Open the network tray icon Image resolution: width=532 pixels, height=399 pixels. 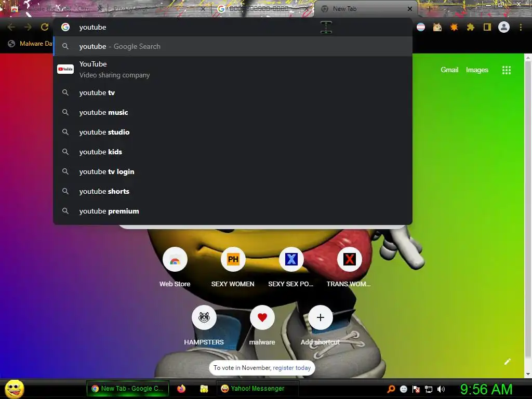pos(429,389)
